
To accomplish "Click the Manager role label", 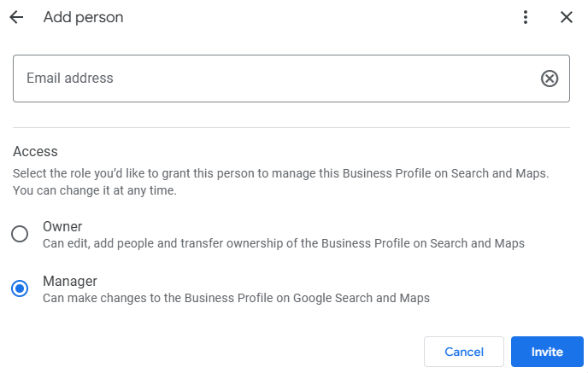I will click(70, 282).
